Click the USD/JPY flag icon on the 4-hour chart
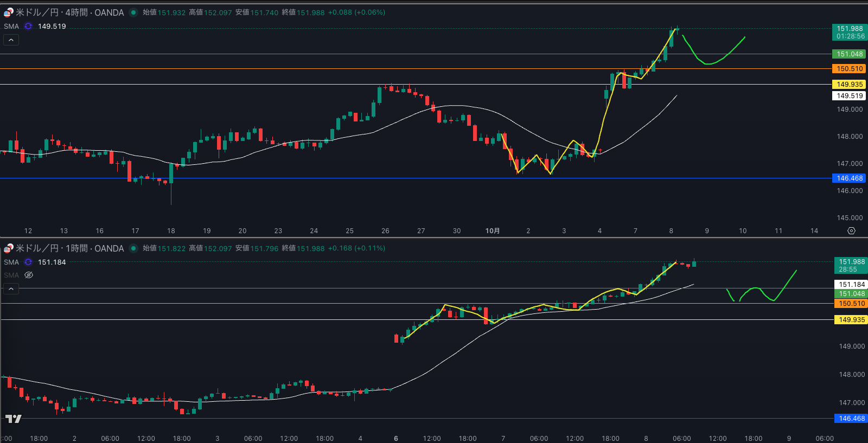The image size is (868, 443). [x=8, y=12]
